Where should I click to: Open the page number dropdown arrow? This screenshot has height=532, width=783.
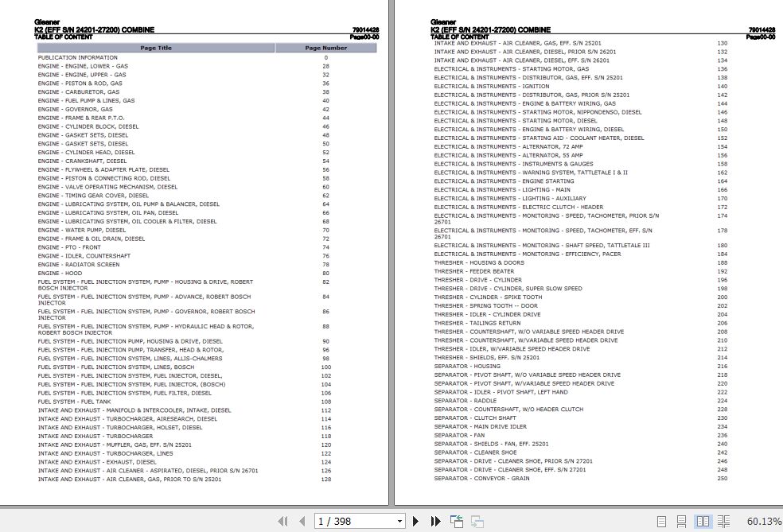pyautogui.click(x=399, y=522)
